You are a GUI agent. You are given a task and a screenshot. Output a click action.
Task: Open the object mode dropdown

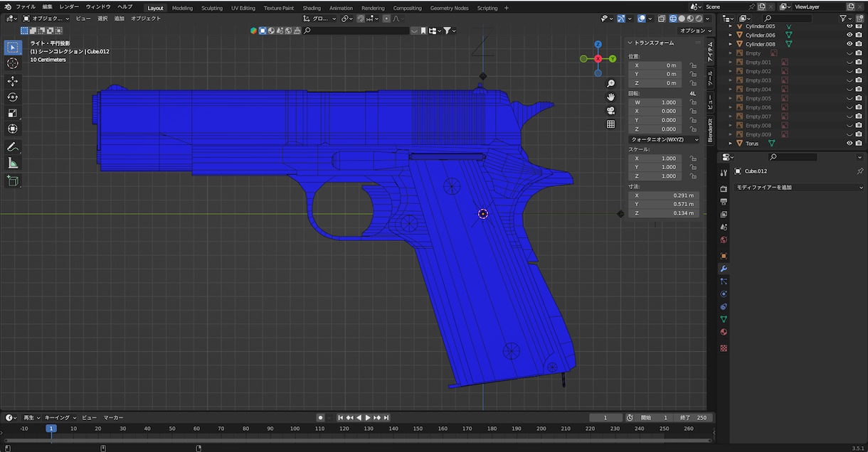(46, 18)
